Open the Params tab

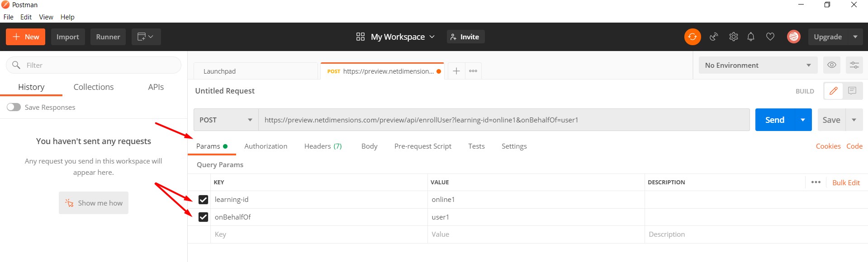(x=212, y=146)
